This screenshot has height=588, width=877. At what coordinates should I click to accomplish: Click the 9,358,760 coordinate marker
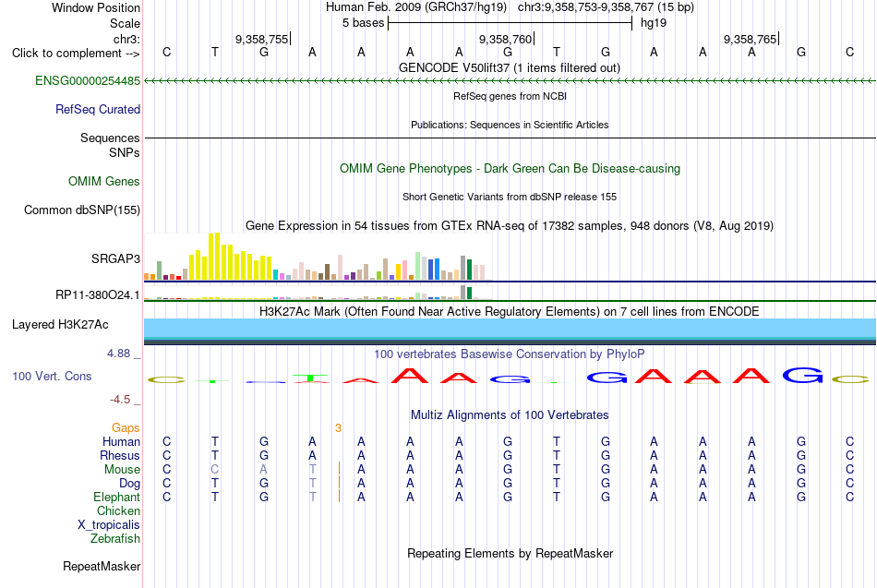point(506,39)
